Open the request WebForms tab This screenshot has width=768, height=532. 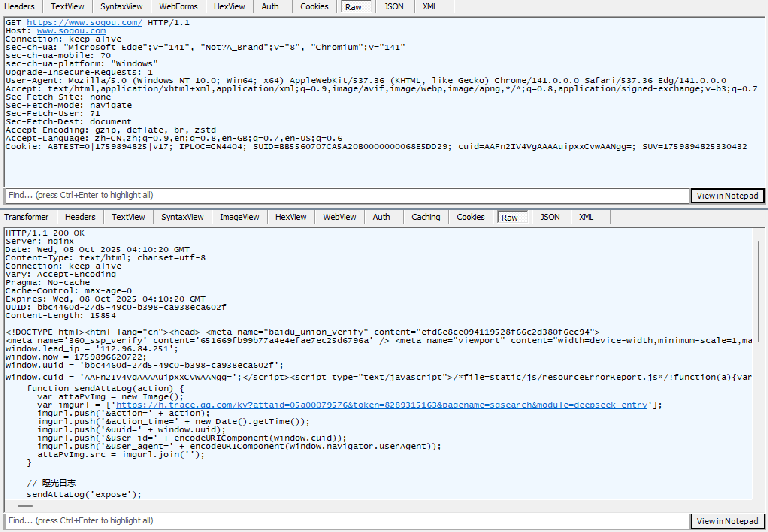pyautogui.click(x=178, y=6)
